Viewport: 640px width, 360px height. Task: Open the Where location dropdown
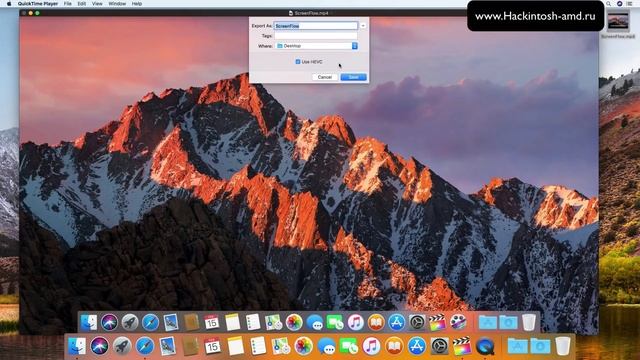(317, 46)
